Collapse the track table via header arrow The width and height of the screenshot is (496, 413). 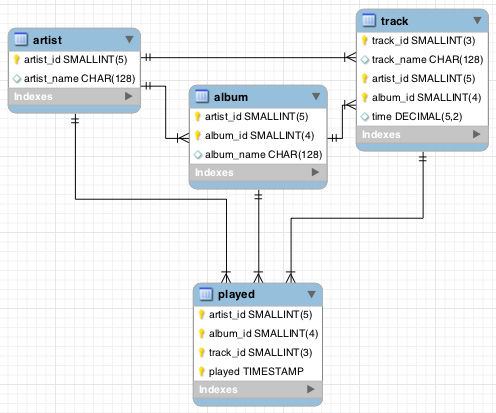coord(477,21)
